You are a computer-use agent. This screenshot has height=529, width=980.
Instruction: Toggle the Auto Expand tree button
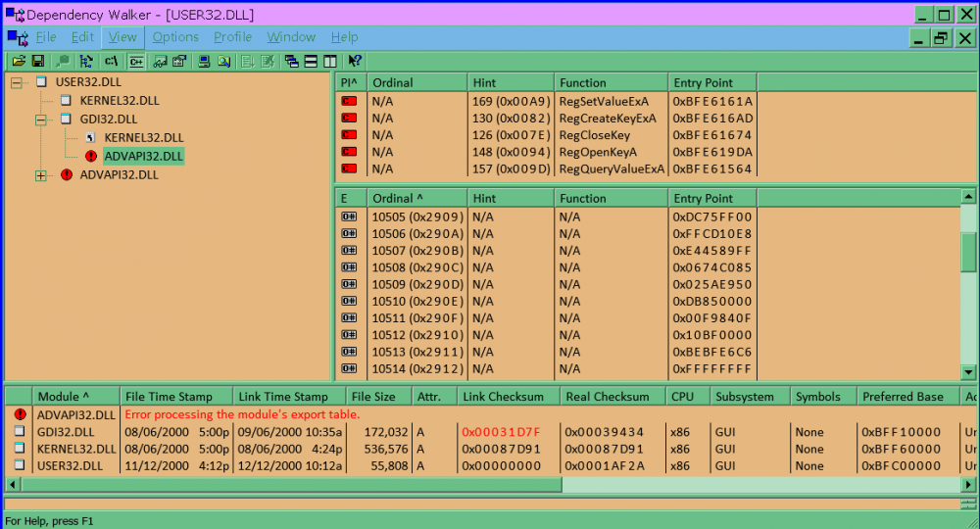(86, 61)
